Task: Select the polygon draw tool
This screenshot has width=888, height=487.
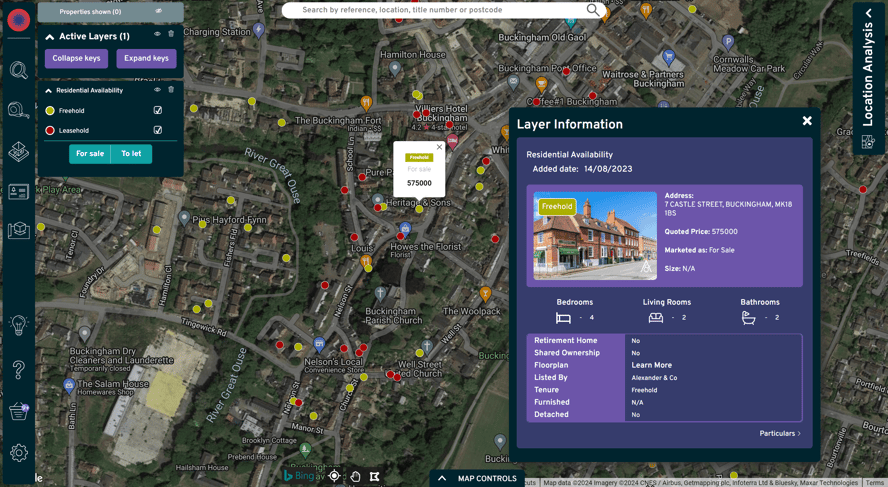Action: [374, 476]
